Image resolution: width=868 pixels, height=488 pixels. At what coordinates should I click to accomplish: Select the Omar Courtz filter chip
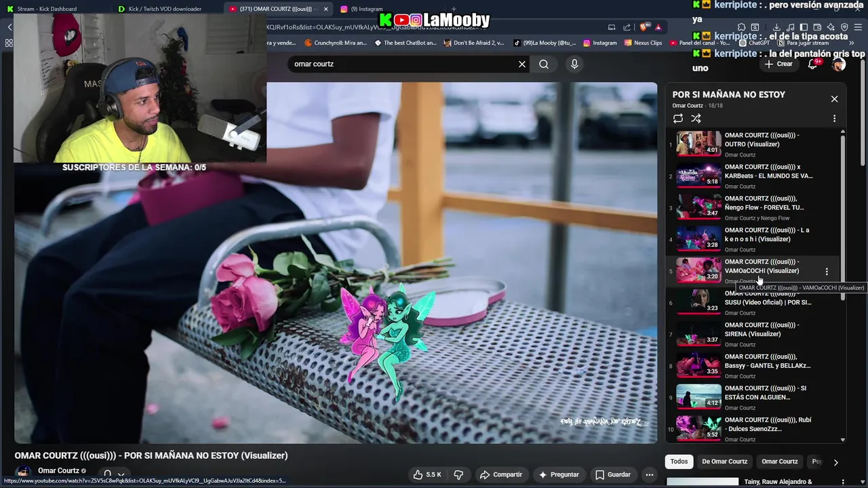click(x=779, y=462)
